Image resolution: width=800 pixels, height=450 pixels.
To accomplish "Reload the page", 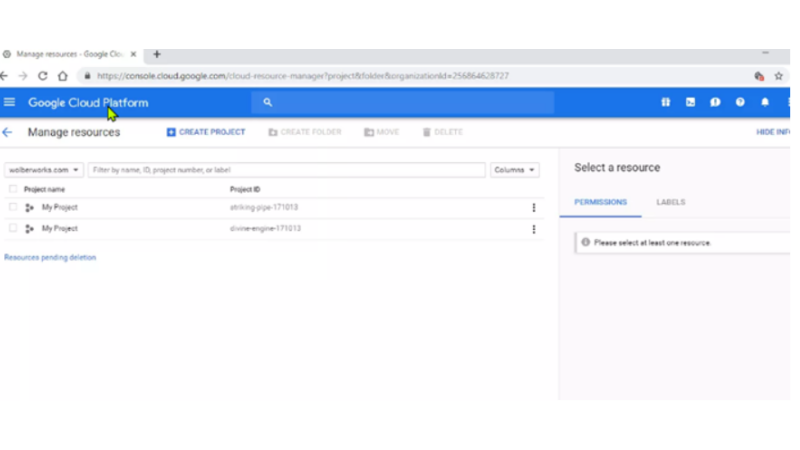I will coord(43,76).
